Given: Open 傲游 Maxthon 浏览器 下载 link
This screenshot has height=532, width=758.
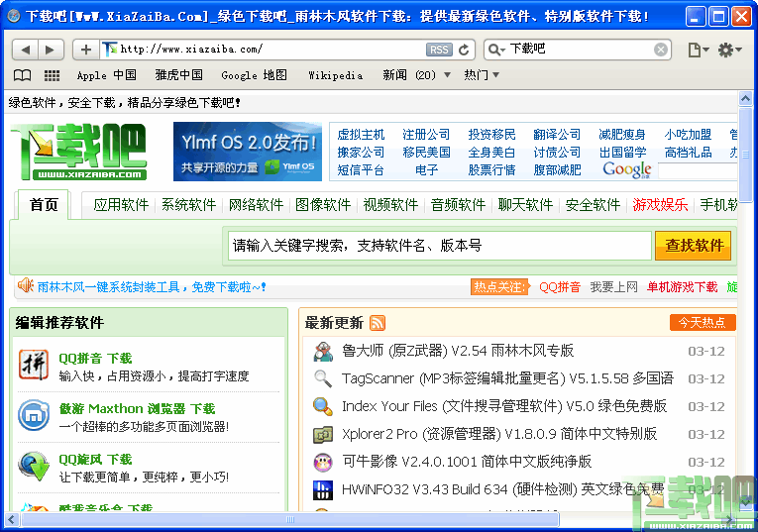Looking at the screenshot, I should click(x=138, y=409).
